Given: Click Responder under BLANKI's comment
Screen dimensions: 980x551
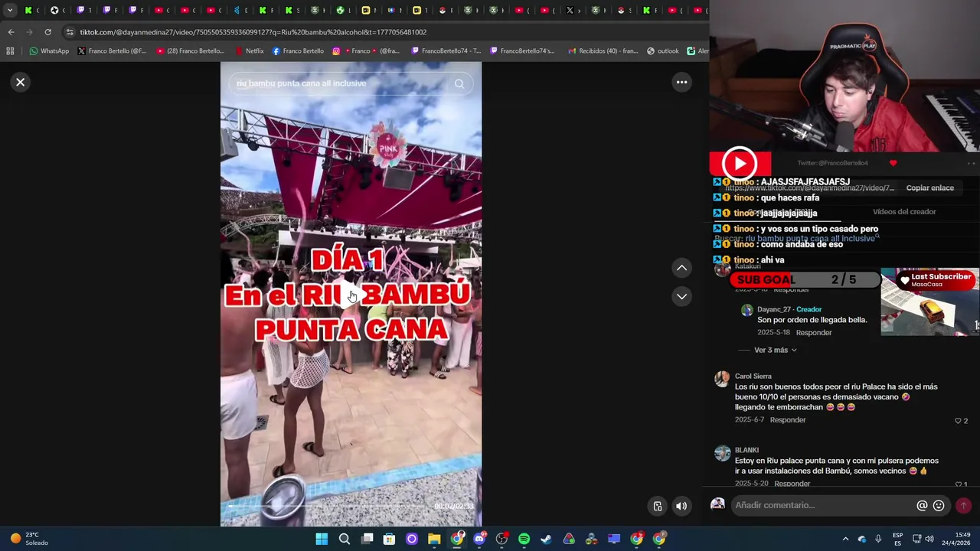Looking at the screenshot, I should [792, 484].
